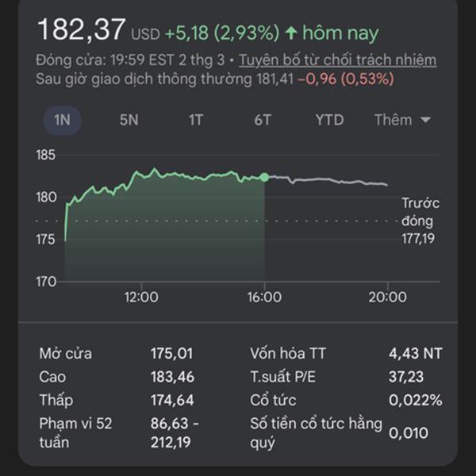Click the green up arrow icon
This screenshot has width=476, height=476.
tap(291, 33)
